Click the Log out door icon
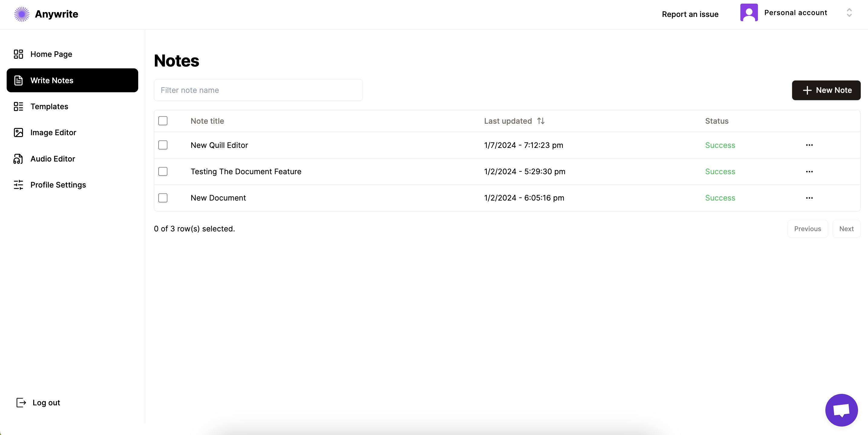The image size is (868, 435). tap(21, 402)
